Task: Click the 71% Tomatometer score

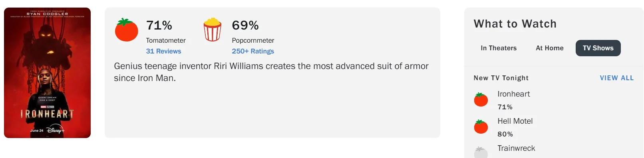Action: pos(159,25)
